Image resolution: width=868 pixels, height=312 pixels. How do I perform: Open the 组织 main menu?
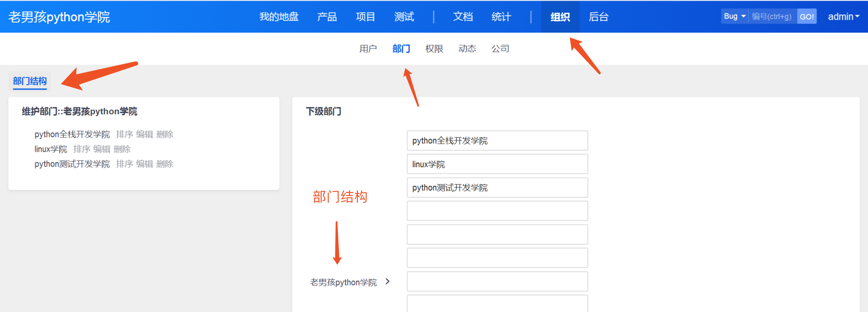coord(560,17)
